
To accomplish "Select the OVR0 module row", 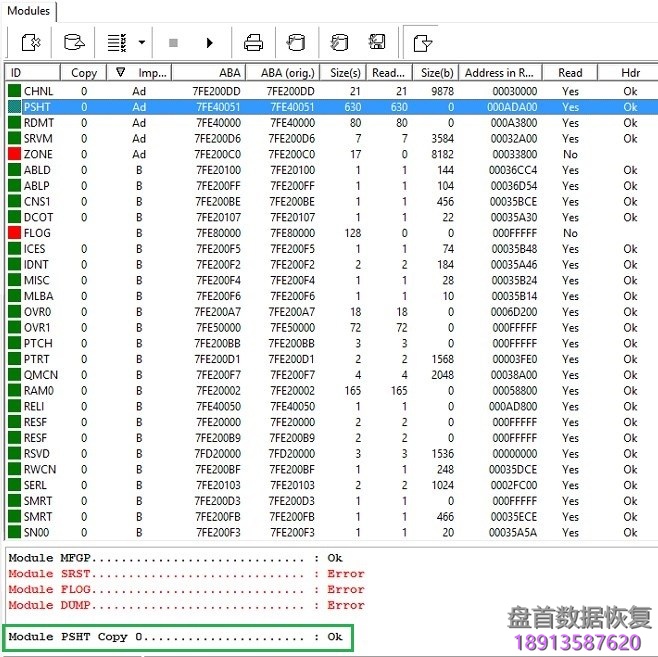I will click(332, 312).
